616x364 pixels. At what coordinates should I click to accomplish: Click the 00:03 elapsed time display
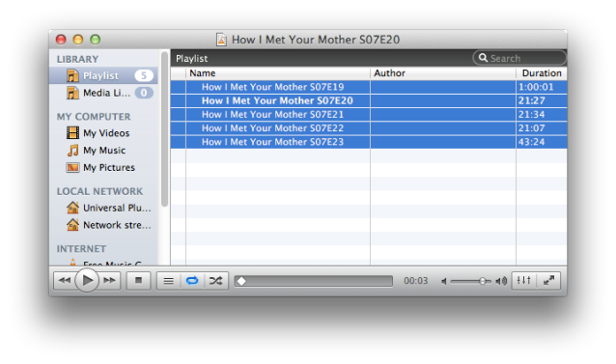415,281
